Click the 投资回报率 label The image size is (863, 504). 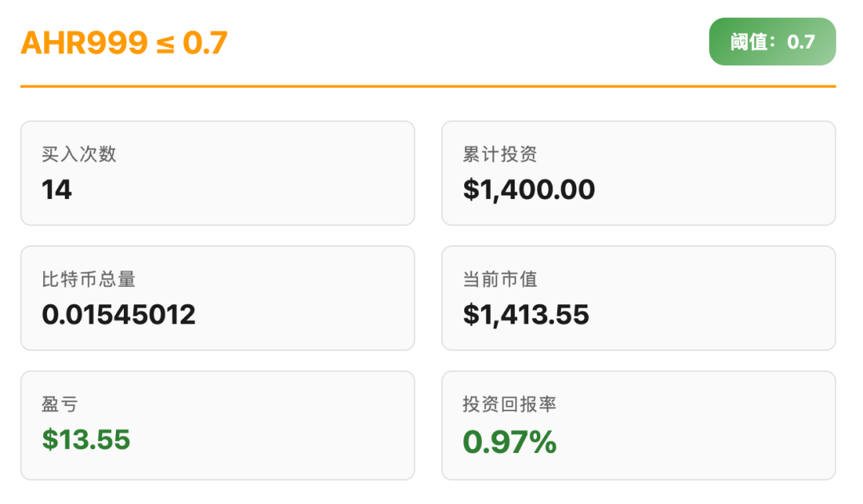[509, 404]
